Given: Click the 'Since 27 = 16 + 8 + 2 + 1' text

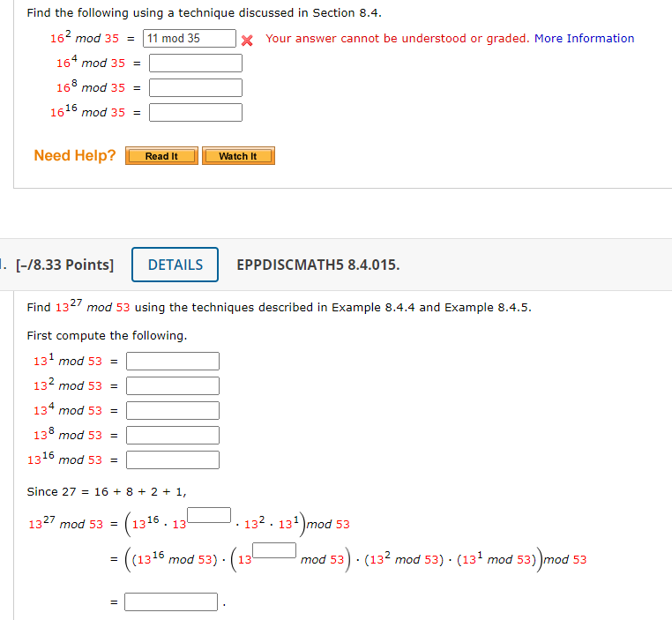Looking at the screenshot, I should click(x=107, y=492).
